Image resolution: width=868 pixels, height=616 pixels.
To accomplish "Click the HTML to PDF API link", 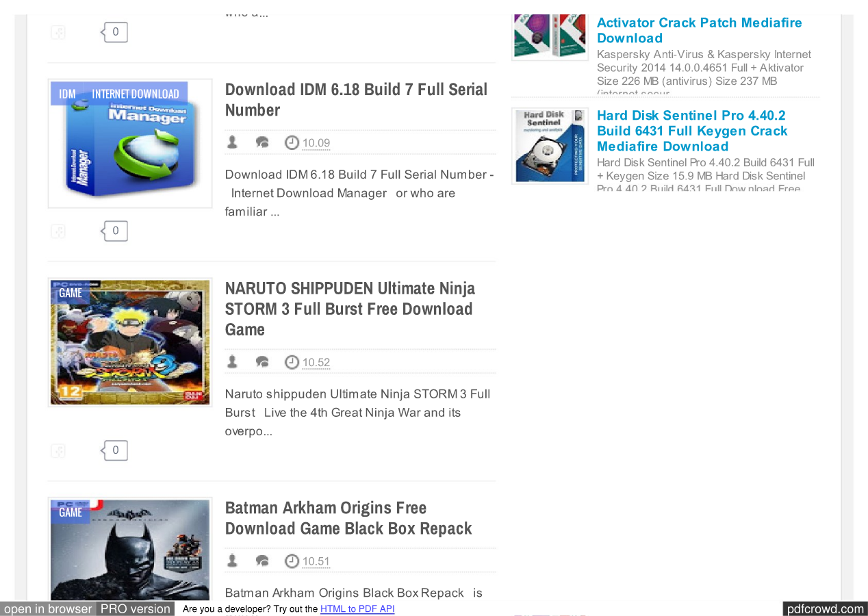I will pyautogui.click(x=357, y=609).
